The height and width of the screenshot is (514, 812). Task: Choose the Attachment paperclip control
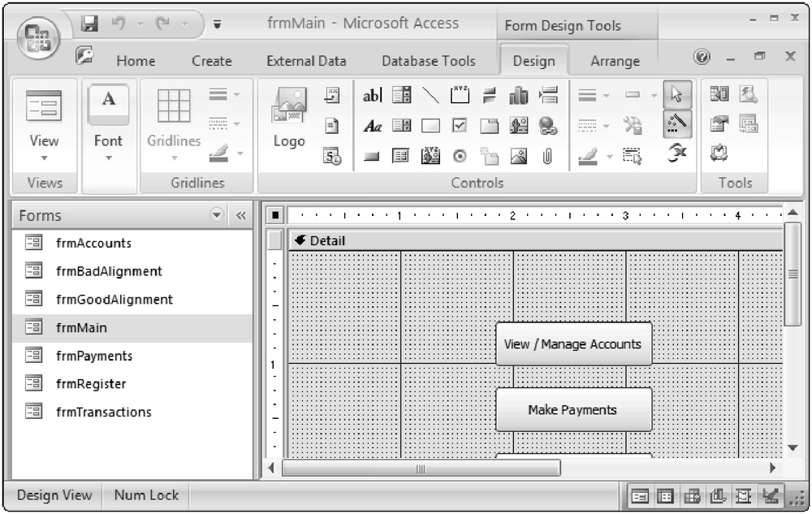pyautogui.click(x=548, y=155)
